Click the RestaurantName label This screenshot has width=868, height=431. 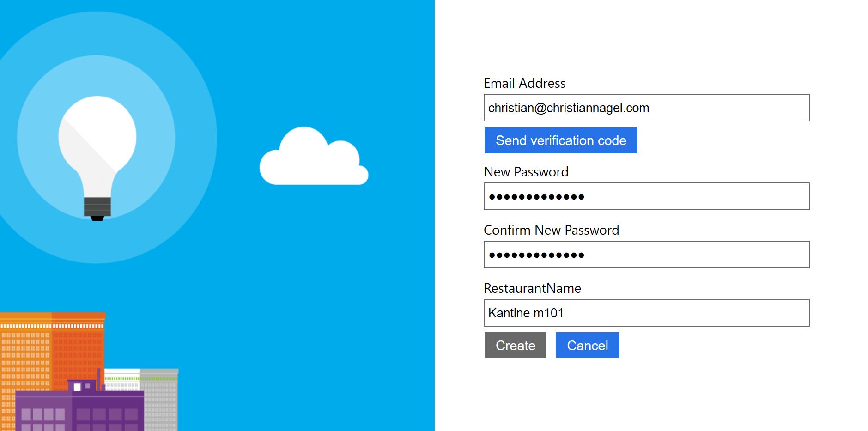coord(532,289)
